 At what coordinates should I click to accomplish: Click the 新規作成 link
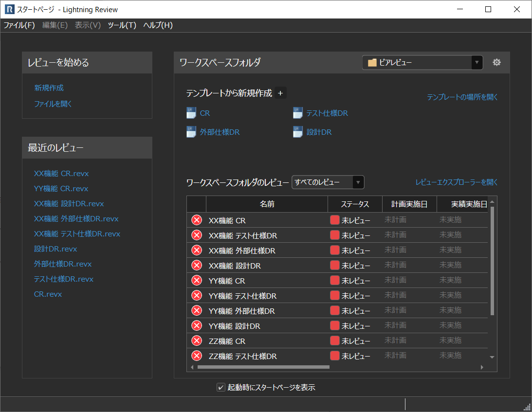click(x=49, y=88)
